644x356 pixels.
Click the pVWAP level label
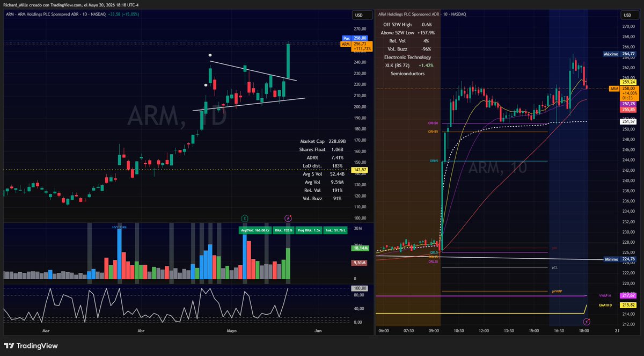tap(557, 292)
